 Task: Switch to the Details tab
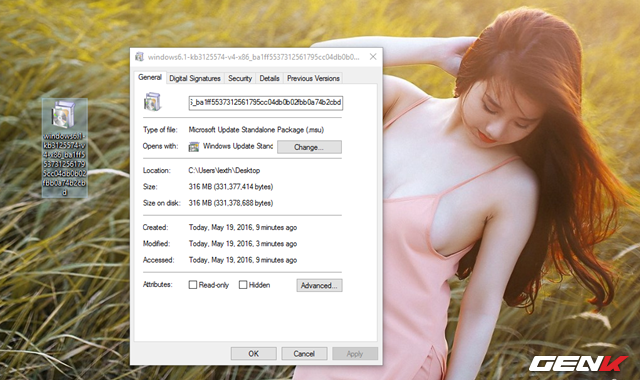point(269,78)
